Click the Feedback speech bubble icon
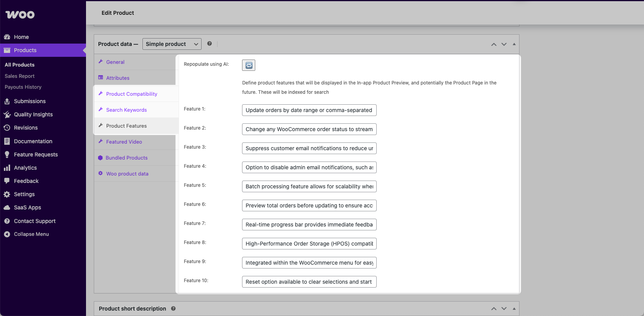The image size is (644, 316). click(7, 181)
